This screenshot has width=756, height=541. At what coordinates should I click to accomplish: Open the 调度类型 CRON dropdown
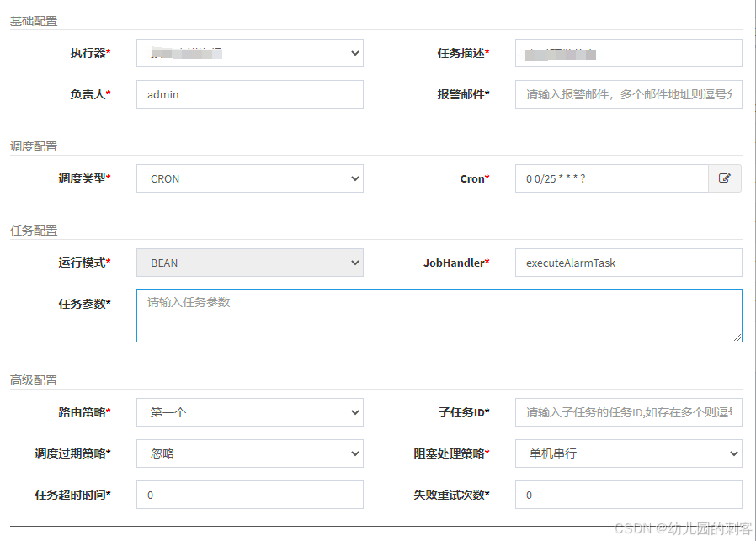[x=250, y=178]
